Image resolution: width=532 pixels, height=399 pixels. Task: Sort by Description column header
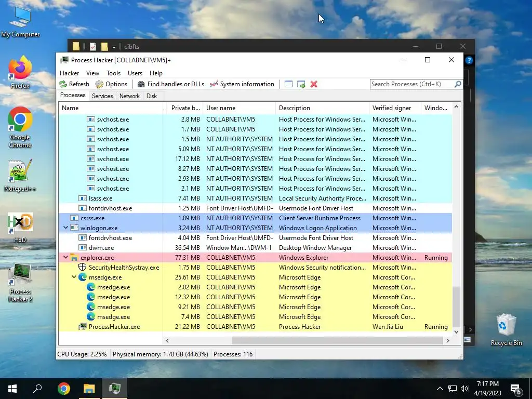(x=322, y=108)
